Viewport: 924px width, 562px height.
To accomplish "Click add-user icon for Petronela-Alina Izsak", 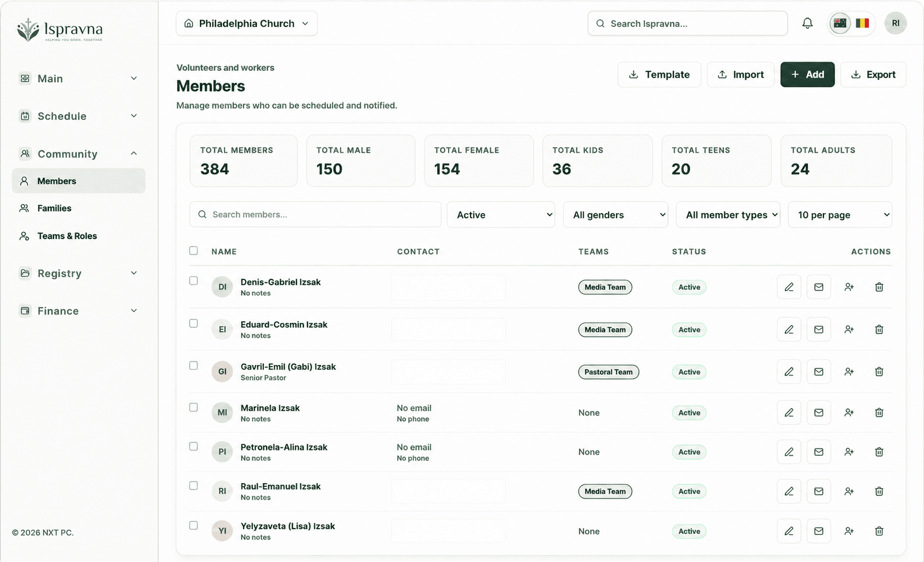I will 849,452.
